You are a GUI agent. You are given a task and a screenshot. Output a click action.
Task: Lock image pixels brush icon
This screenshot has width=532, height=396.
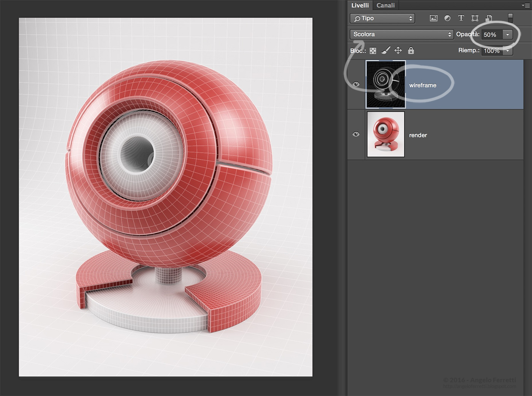[386, 50]
